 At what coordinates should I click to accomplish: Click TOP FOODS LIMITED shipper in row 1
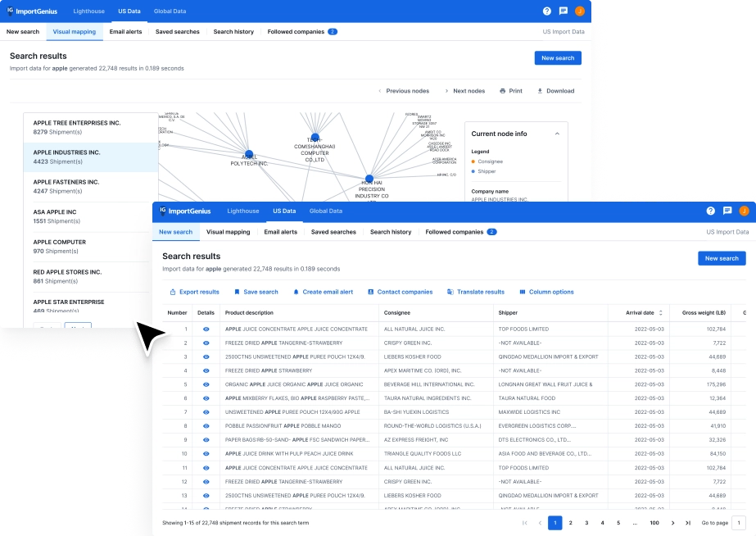click(523, 329)
